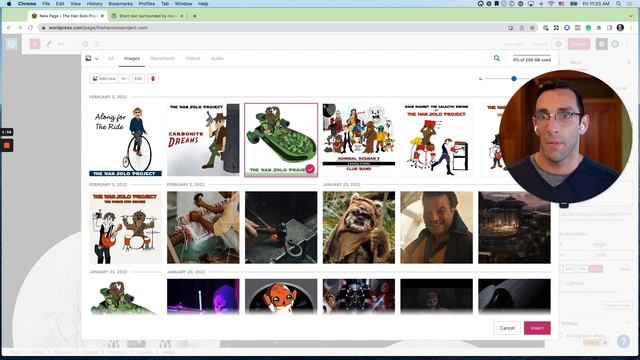Screen dimensions: 640x360
Task: Click the WordPress logo icon
Action: (11, 44)
